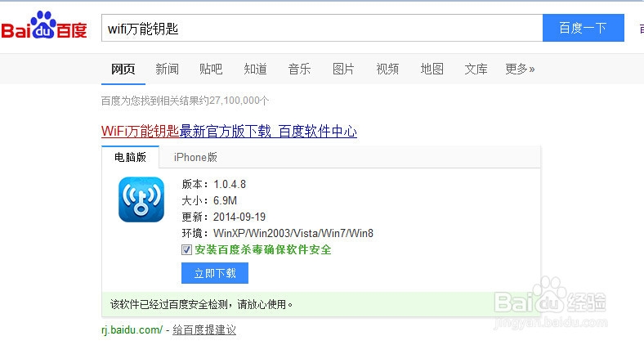Click the 该软件已经过百度安全检测 notice text
This screenshot has height=345, width=644.
click(x=201, y=304)
